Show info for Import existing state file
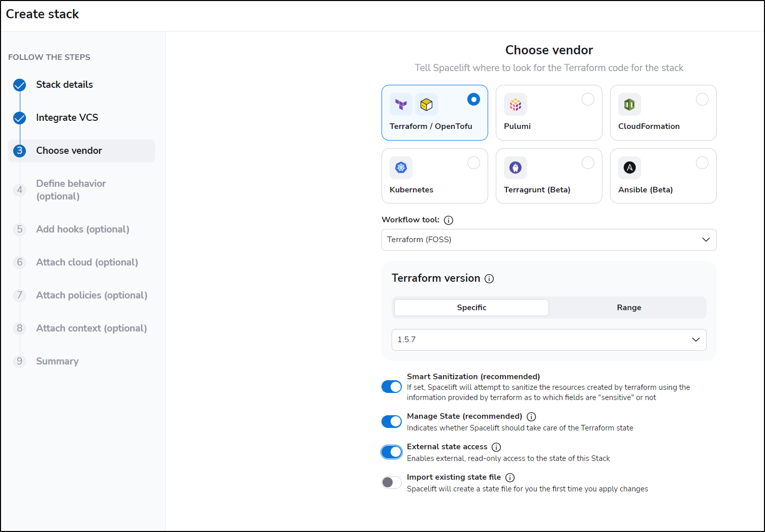Viewport: 765px width, 532px height. click(510, 478)
